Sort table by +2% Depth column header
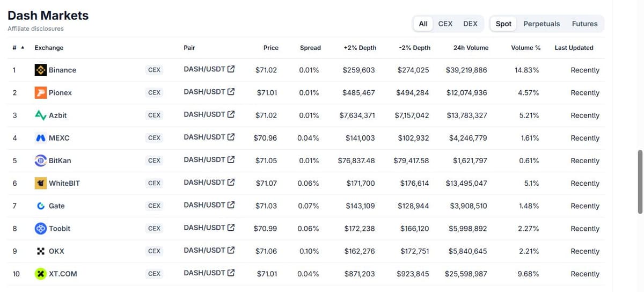This screenshot has height=292, width=644. tap(360, 48)
